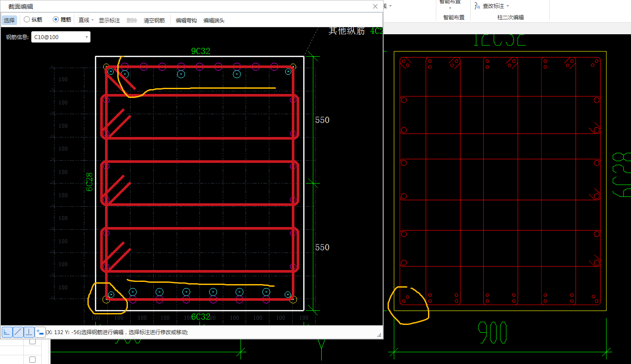Tick the upper checkbox in the left table
Screen dimensions: 631x364
[33, 341]
